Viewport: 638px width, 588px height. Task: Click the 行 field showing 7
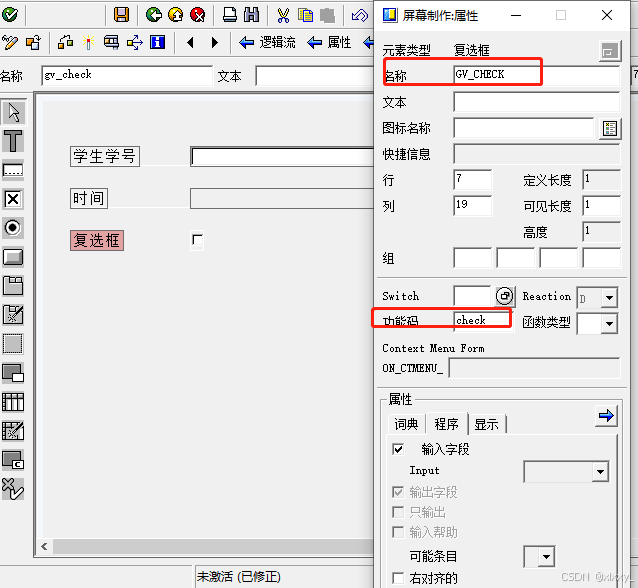point(472,179)
